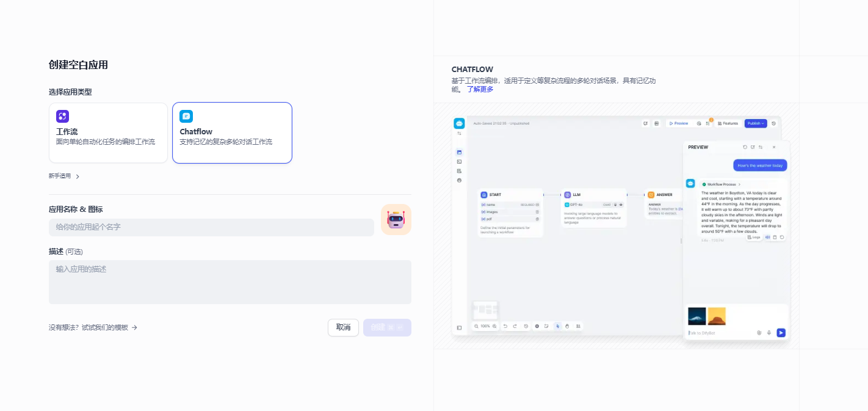
Task: Select the hand pan tool in canvas toolbar
Action: click(567, 326)
